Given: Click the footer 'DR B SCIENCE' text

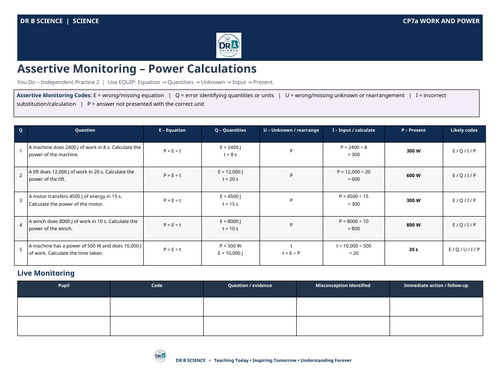Looking at the screenshot, I should [x=190, y=360].
